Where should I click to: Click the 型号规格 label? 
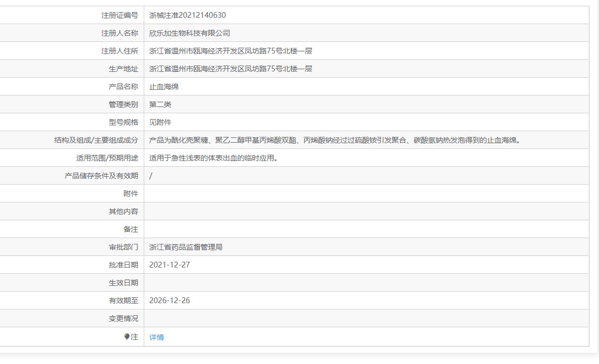[x=123, y=122]
